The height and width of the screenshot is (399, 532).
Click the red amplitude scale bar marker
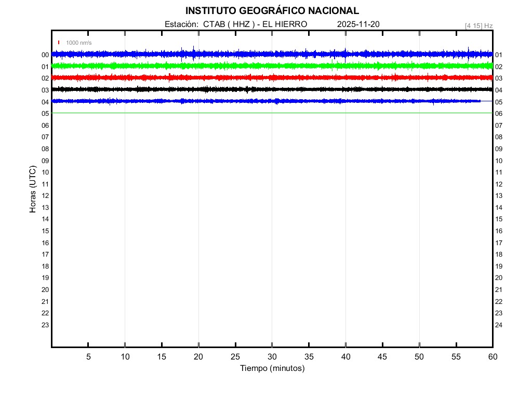coord(59,43)
